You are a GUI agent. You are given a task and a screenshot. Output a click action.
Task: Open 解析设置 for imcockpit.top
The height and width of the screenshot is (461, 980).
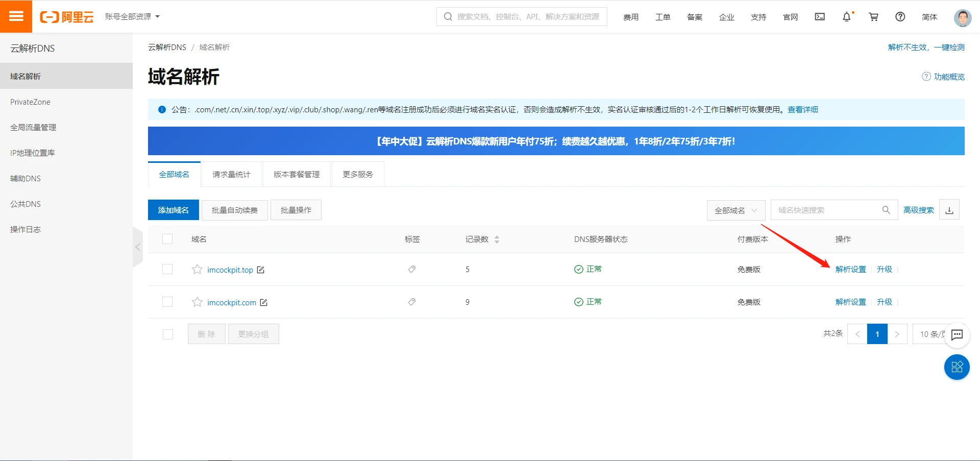pos(851,269)
